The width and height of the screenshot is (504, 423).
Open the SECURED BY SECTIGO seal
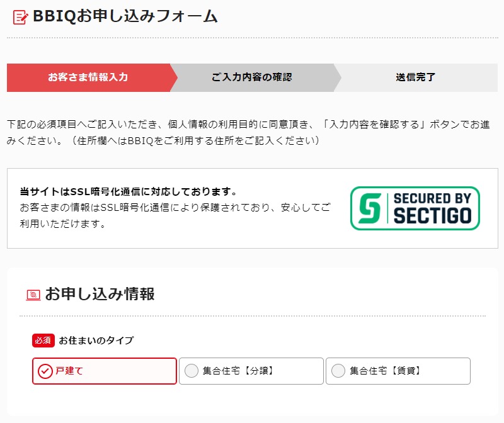coord(415,208)
